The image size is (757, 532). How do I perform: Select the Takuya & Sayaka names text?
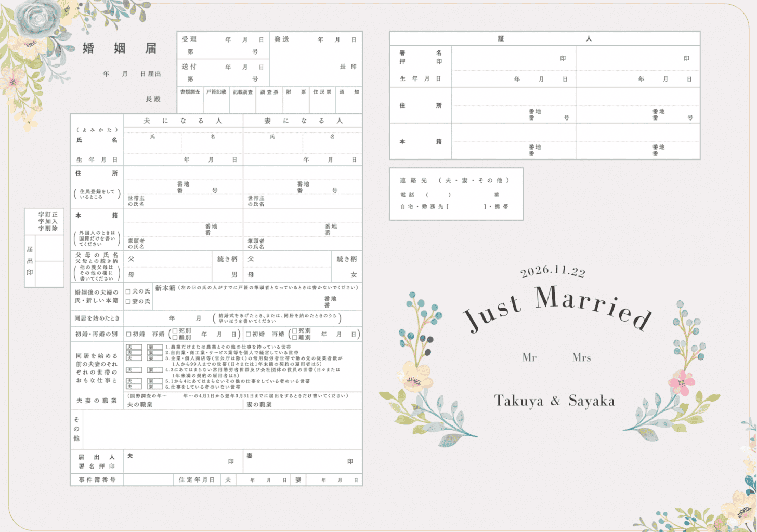tap(554, 401)
